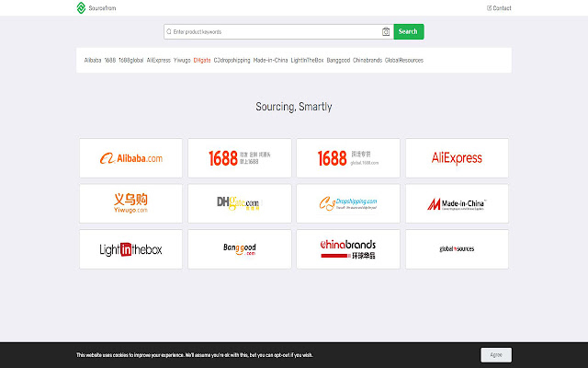The height and width of the screenshot is (368, 588).
Task: Open the global sources logo card
Action: point(457,249)
